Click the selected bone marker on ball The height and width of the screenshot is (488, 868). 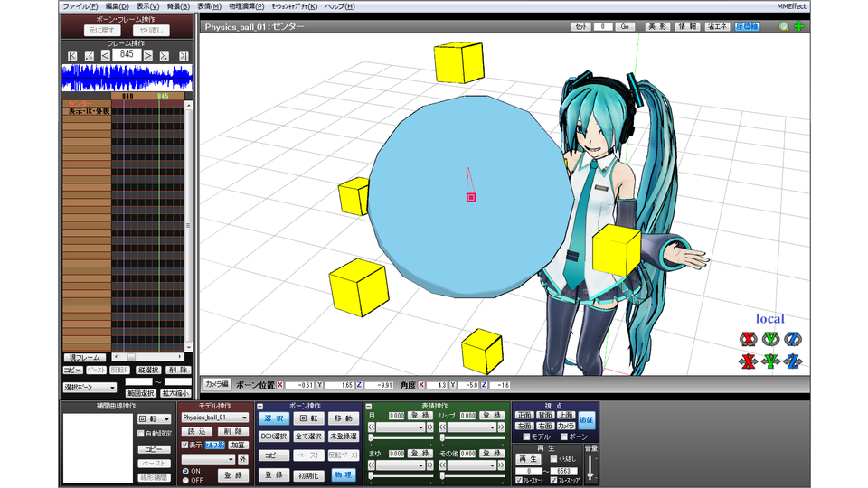coord(470,198)
